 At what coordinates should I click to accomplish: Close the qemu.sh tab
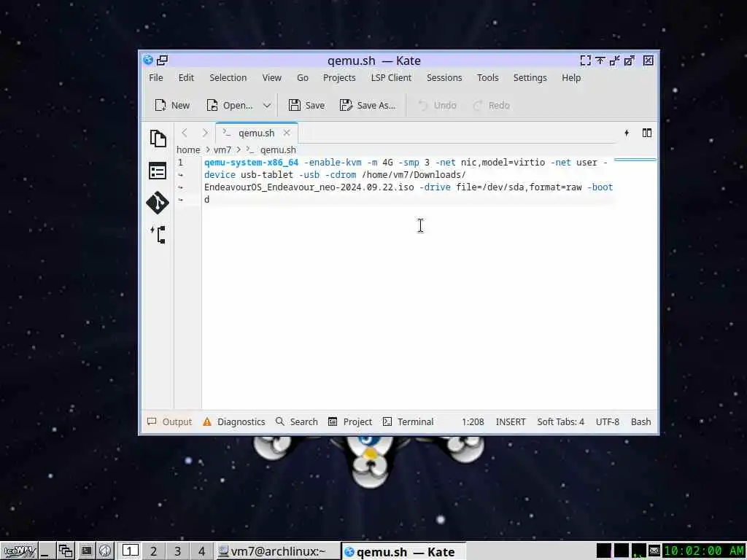[x=287, y=133]
